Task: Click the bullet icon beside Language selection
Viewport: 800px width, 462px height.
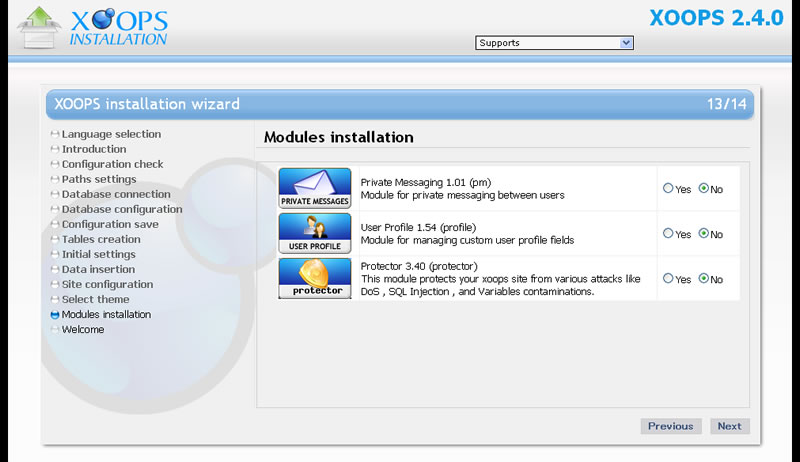Action: [55, 135]
